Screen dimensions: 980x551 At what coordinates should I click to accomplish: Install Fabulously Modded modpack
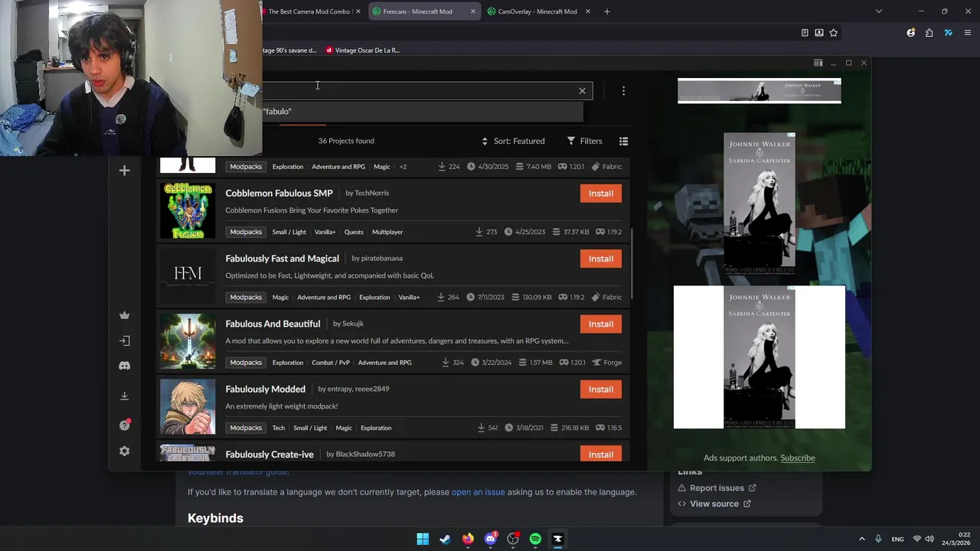point(600,390)
